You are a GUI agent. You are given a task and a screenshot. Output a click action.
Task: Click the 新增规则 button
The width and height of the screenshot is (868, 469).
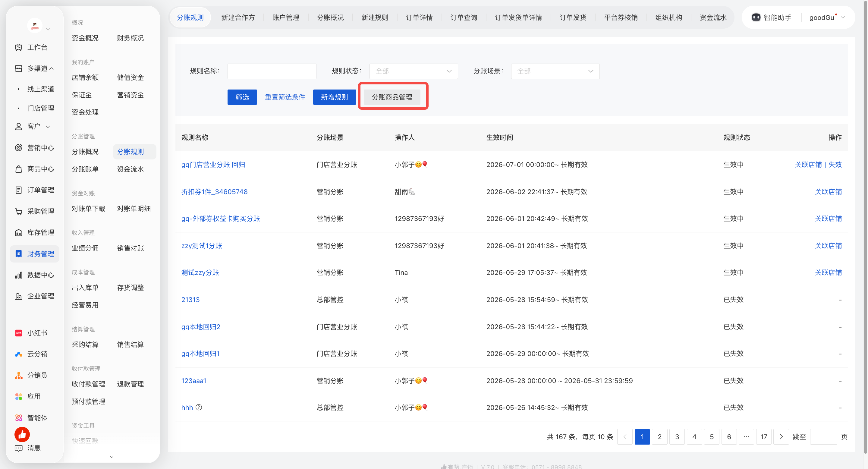(x=334, y=97)
